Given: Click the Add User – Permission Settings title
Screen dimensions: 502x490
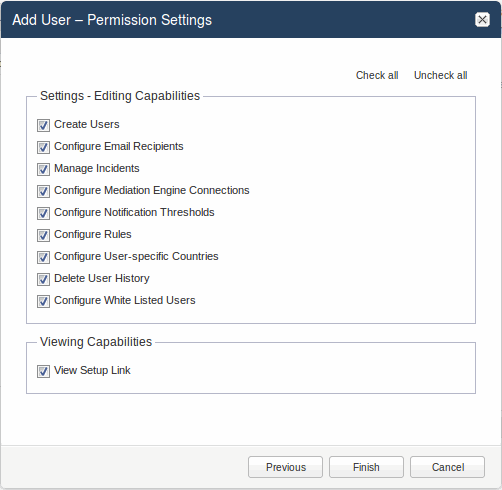Looking at the screenshot, I should coord(112,20).
